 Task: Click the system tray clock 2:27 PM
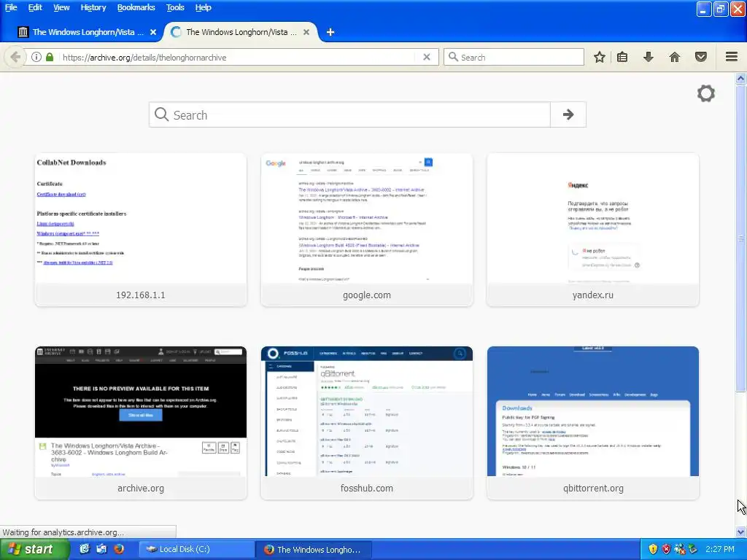coord(720,550)
